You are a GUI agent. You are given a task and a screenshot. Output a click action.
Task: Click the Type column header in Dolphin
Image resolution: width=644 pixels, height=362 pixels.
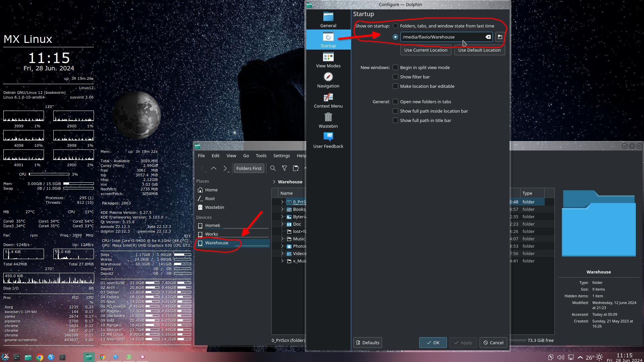[532, 193]
